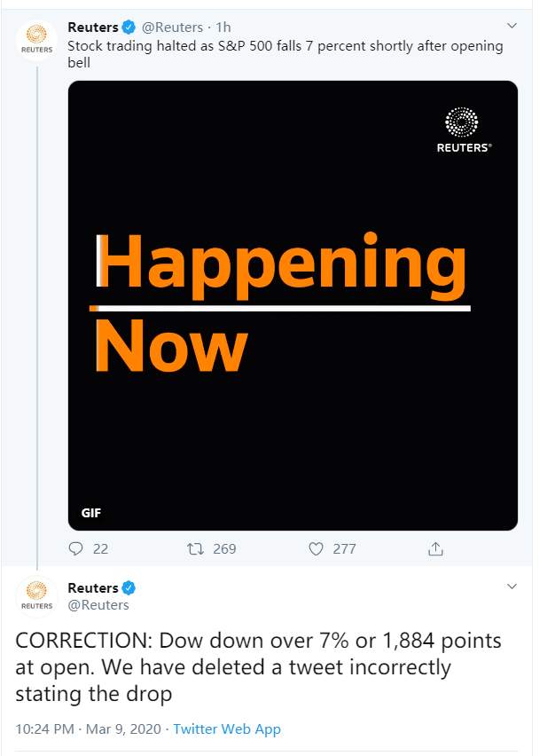Retweet the S&P 500 tweet
555x756 pixels.
196,548
